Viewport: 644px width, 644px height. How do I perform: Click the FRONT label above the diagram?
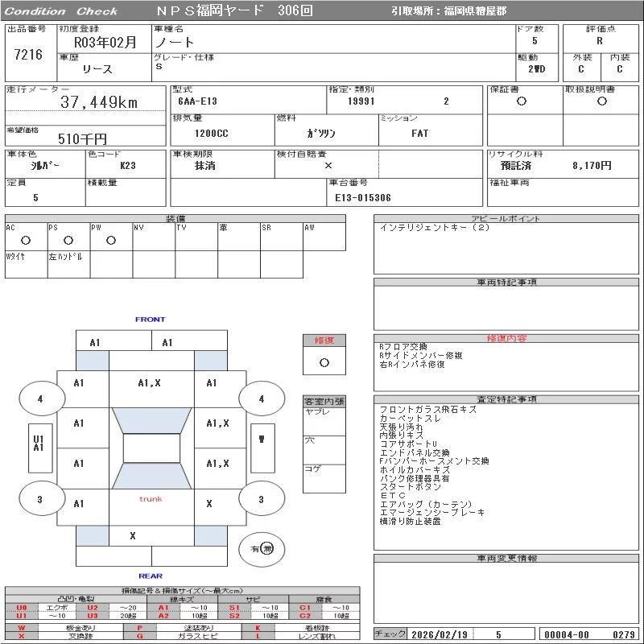(x=150, y=319)
